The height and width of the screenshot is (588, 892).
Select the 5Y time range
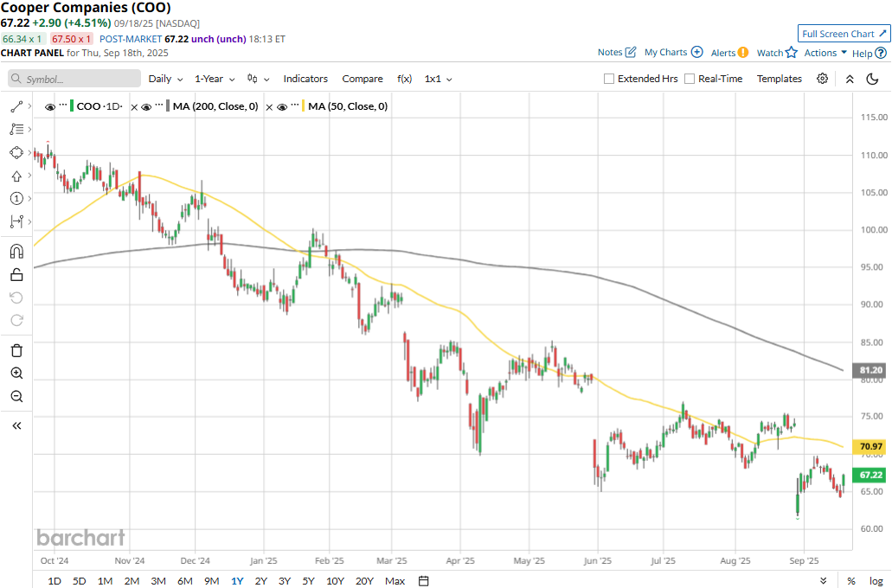tap(308, 580)
